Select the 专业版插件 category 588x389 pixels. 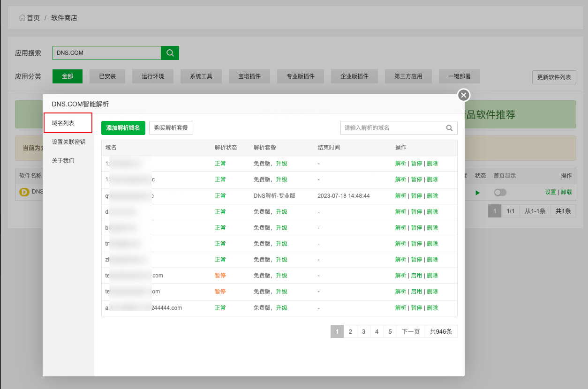click(301, 76)
